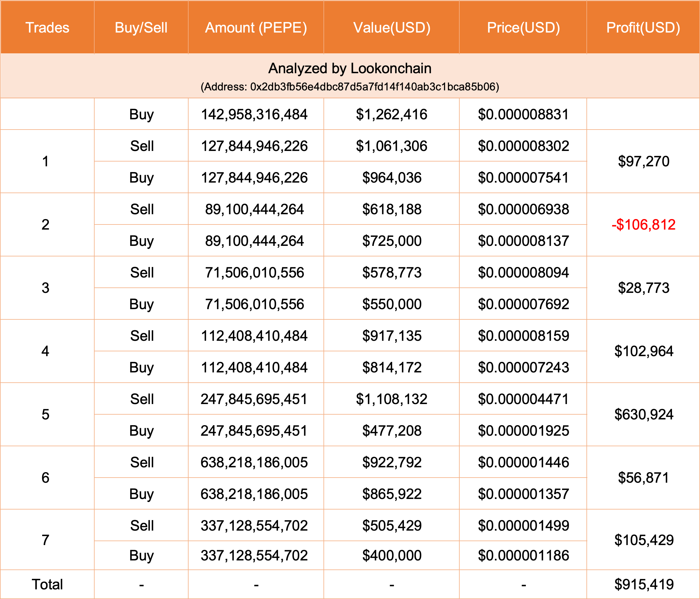Click the Trades column header
The image size is (700, 599).
click(47, 28)
